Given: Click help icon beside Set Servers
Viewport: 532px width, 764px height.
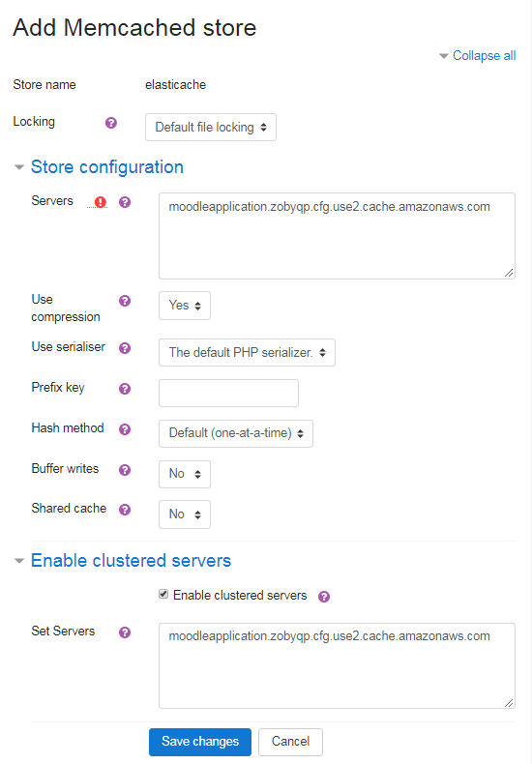Looking at the screenshot, I should 125,632.
